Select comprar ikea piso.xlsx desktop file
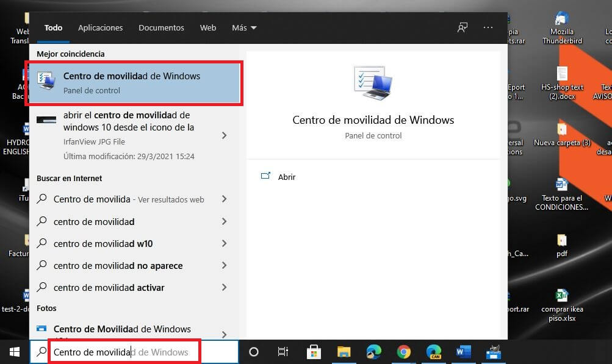The width and height of the screenshot is (612, 364). pos(562,305)
